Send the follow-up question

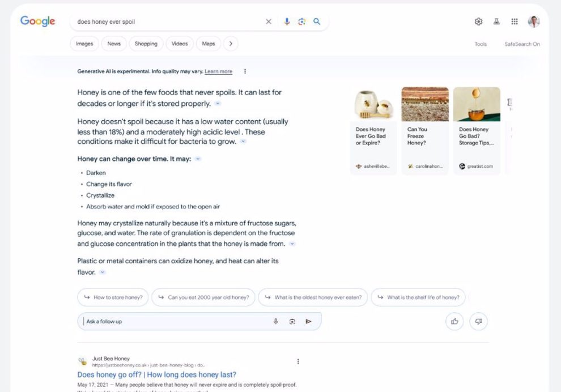point(309,321)
